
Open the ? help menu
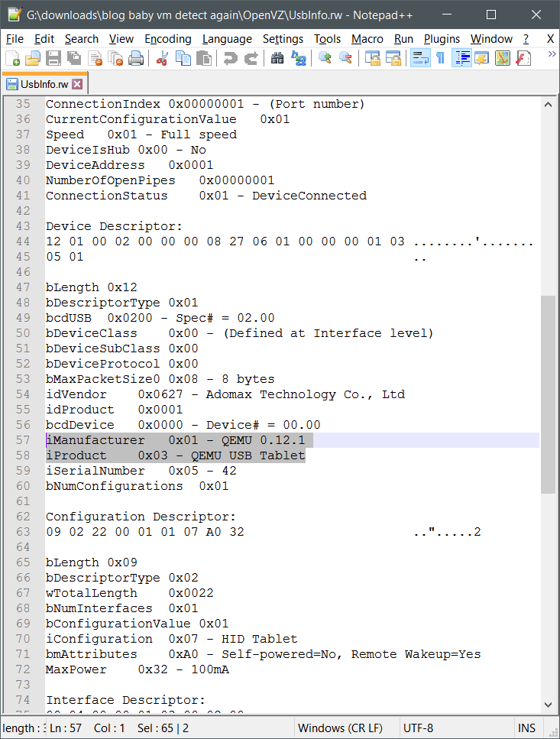tap(526, 39)
